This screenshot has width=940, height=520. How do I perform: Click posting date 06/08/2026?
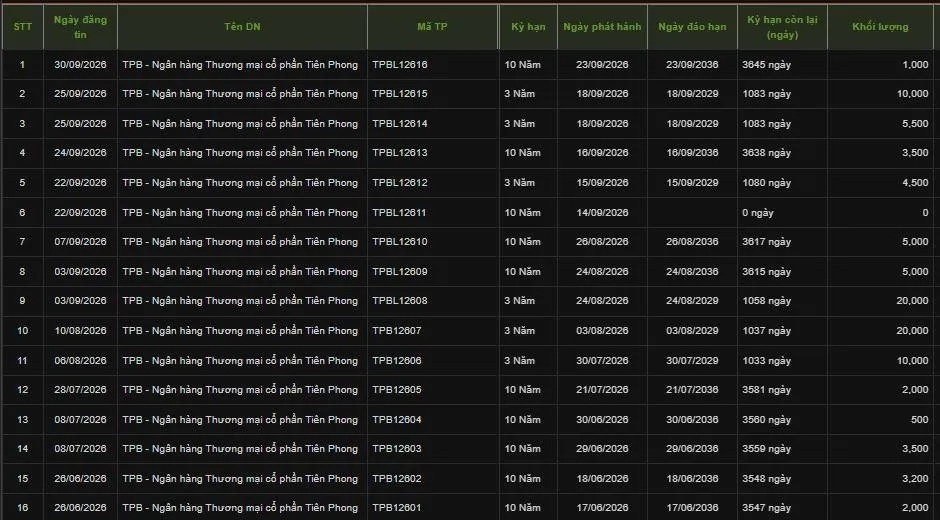pyautogui.click(x=80, y=360)
